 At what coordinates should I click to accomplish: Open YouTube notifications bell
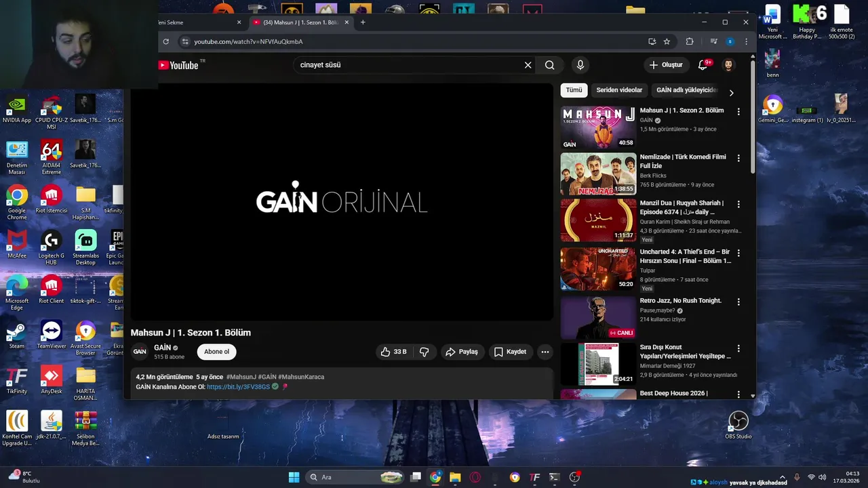coord(703,65)
